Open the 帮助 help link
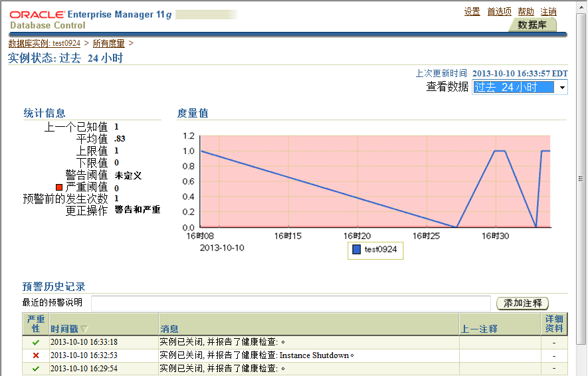588x376 pixels. point(526,12)
